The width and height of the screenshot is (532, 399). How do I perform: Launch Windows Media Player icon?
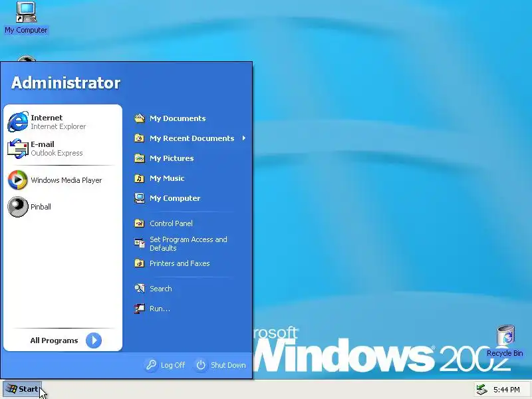[x=18, y=180]
